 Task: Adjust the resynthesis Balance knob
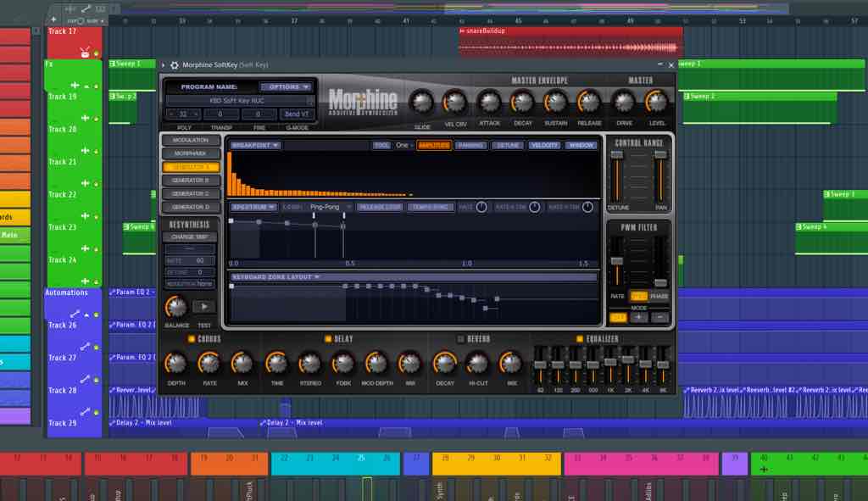pos(176,306)
